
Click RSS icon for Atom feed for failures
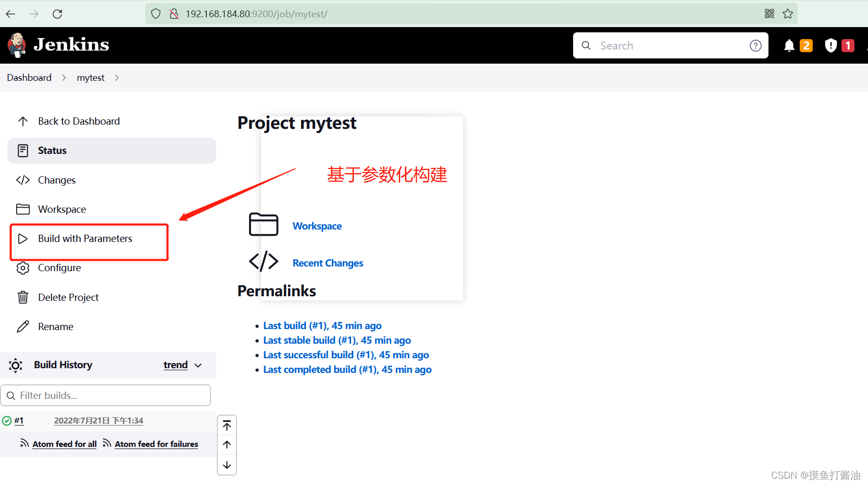click(x=107, y=443)
